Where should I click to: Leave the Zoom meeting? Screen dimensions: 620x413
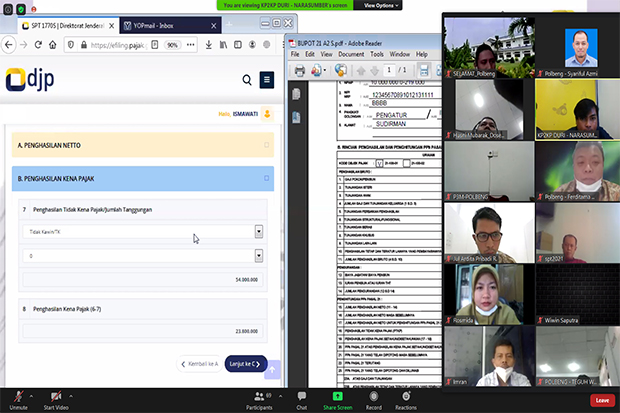tap(602, 400)
